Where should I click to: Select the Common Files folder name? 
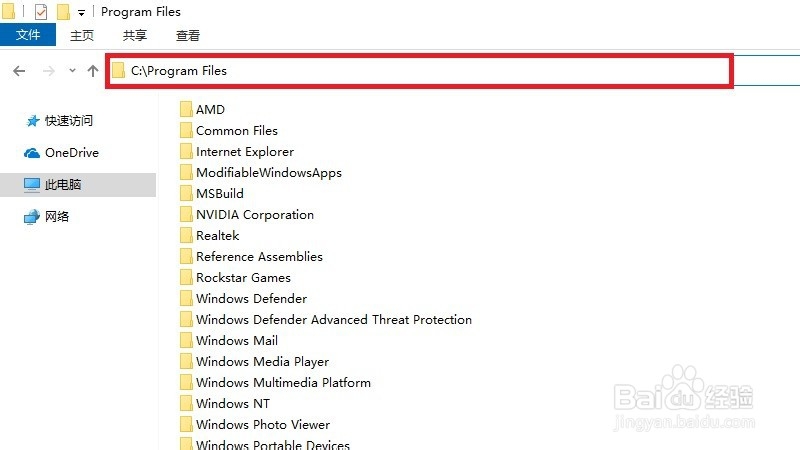pos(237,131)
